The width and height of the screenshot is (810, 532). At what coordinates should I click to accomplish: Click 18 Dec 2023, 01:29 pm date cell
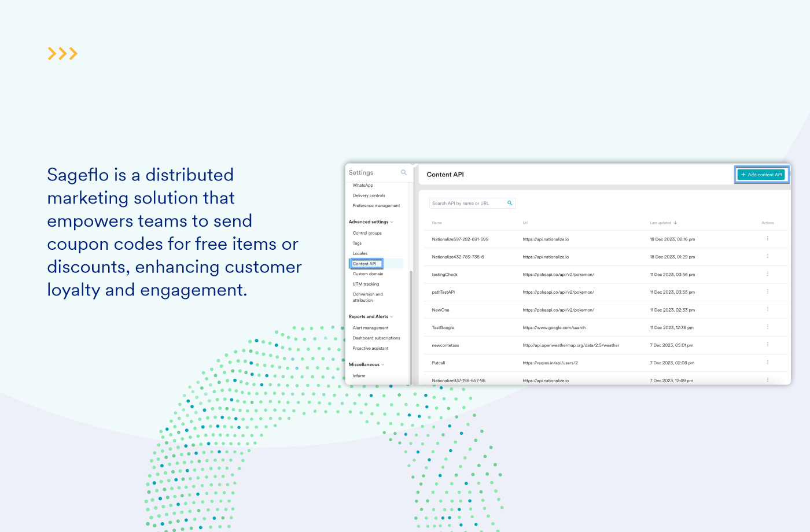pos(672,257)
